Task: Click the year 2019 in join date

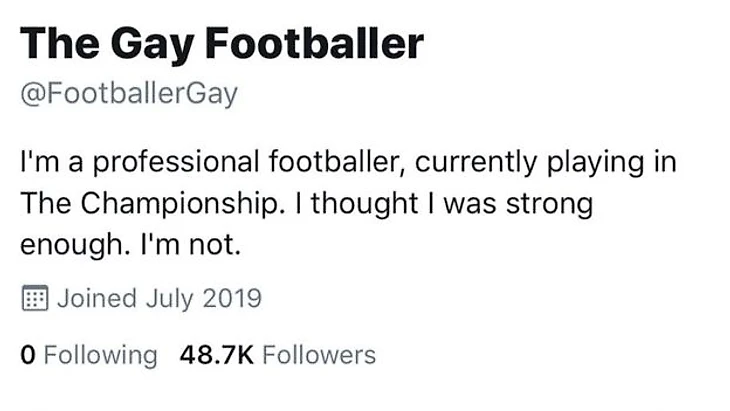Action: point(231,298)
